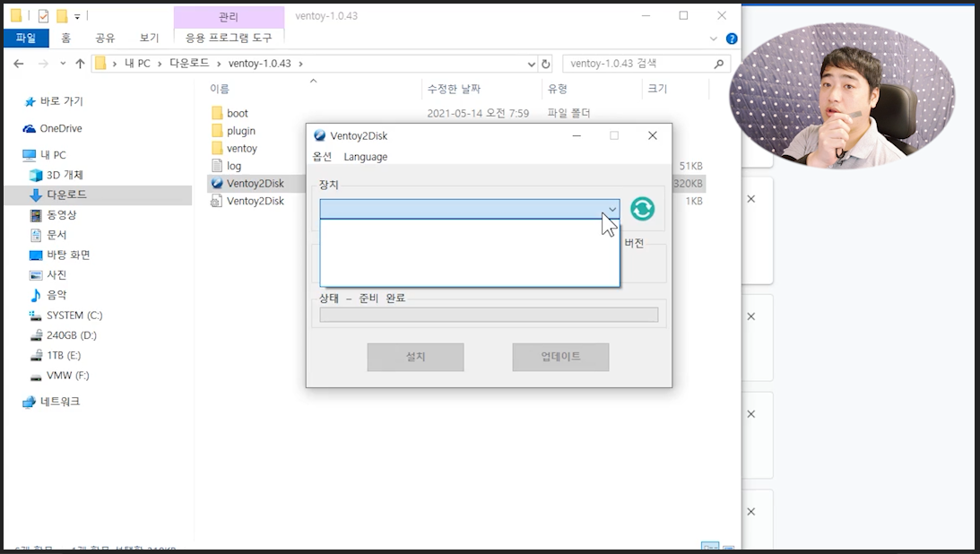Image resolution: width=980 pixels, height=554 pixels.
Task: Select the boot folder icon
Action: [x=217, y=113]
